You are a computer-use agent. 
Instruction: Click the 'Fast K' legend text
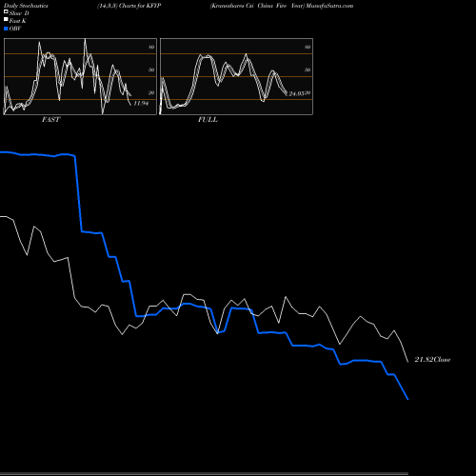[x=18, y=21]
